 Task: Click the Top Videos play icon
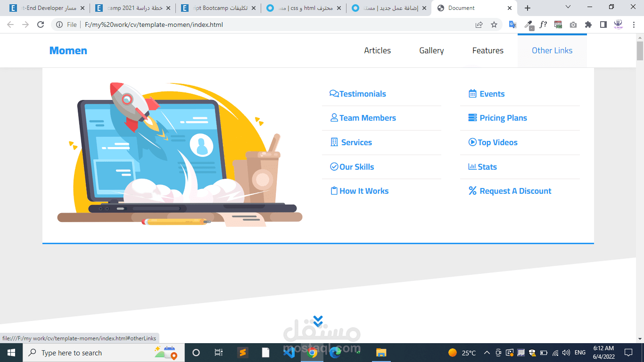472,142
